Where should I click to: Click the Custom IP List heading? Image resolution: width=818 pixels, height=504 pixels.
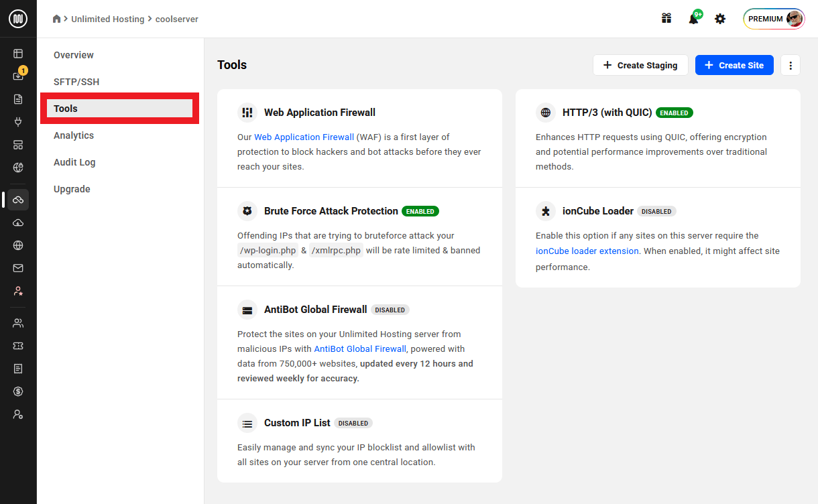pos(297,423)
